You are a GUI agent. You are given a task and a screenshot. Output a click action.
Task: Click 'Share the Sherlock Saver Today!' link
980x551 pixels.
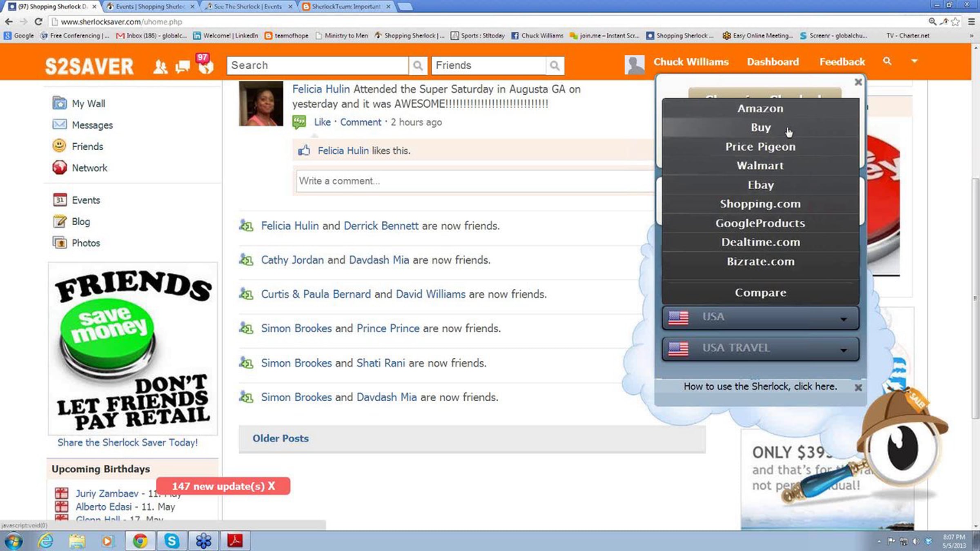tap(127, 442)
